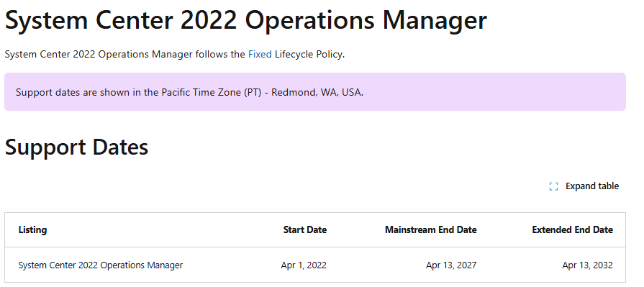
Task: Click the Support Dates section heading
Action: [76, 147]
